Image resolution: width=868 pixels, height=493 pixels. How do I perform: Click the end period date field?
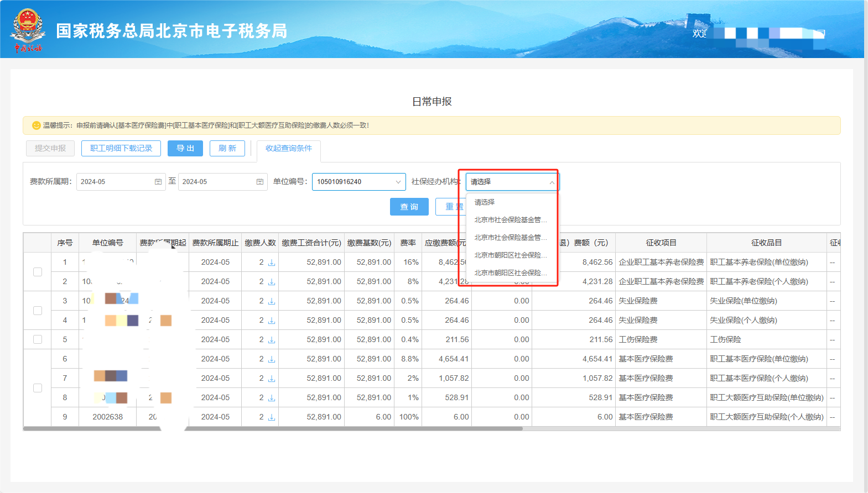pyautogui.click(x=223, y=182)
